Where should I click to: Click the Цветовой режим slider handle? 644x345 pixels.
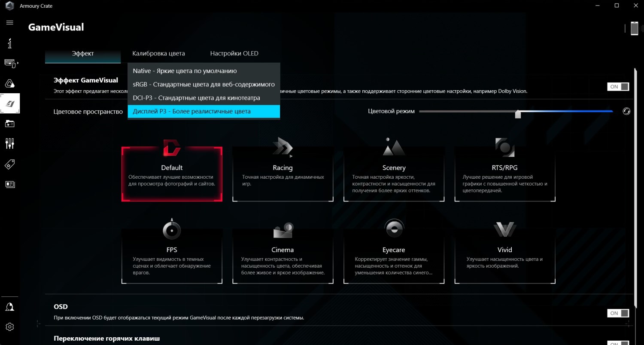tap(518, 114)
